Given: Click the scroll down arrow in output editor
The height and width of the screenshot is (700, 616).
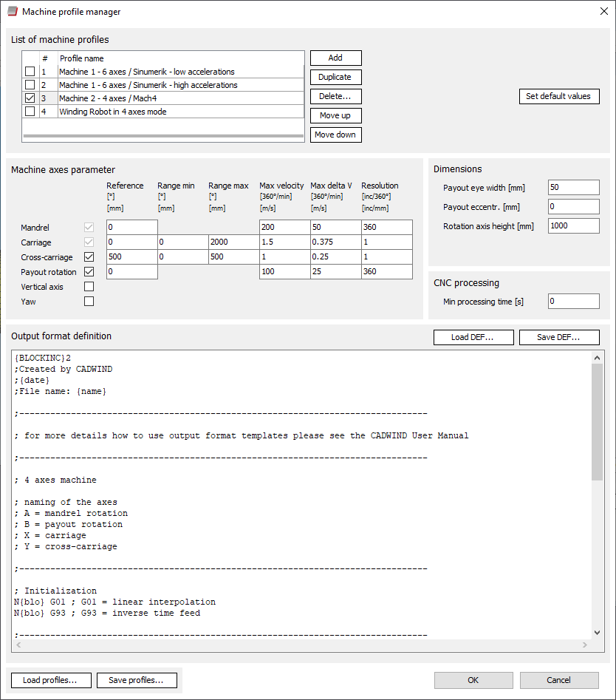Looking at the screenshot, I should tap(598, 633).
